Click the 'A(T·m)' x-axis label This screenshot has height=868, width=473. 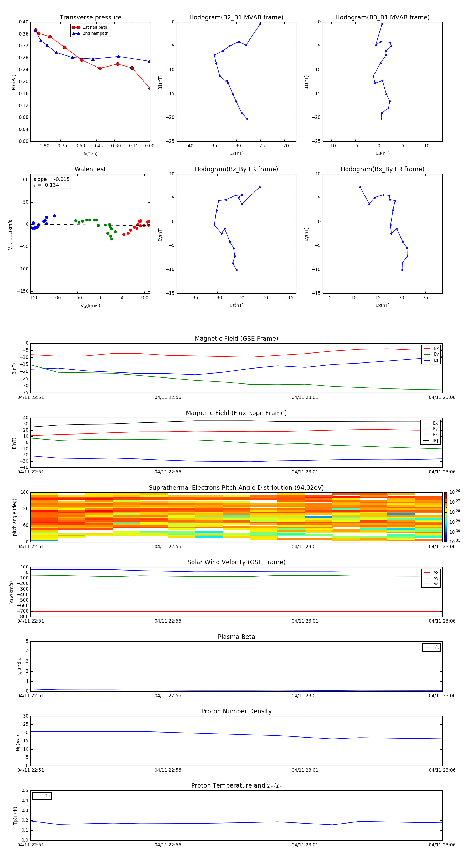click(x=90, y=154)
